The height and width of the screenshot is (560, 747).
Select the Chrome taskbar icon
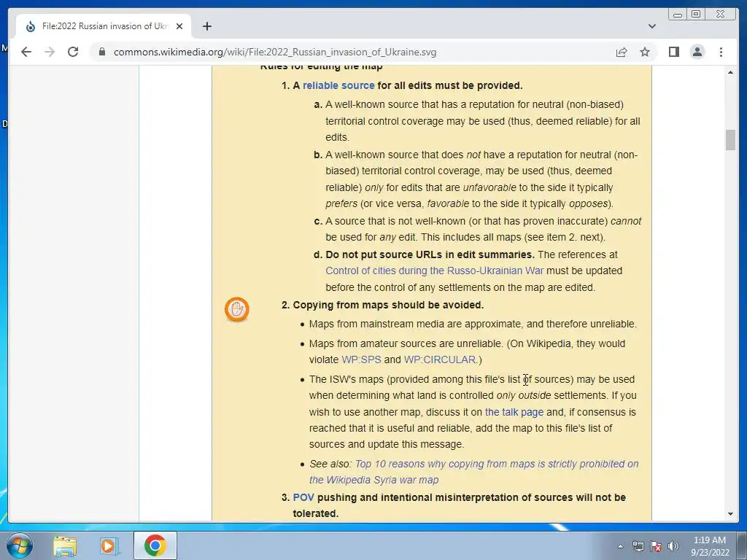155,545
